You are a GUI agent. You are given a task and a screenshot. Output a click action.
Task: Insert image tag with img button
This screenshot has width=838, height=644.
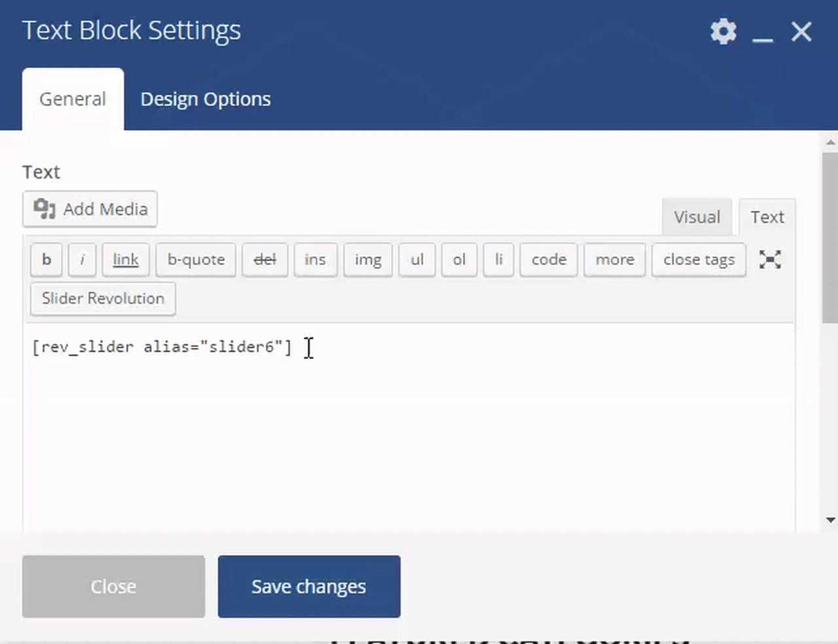tap(368, 260)
